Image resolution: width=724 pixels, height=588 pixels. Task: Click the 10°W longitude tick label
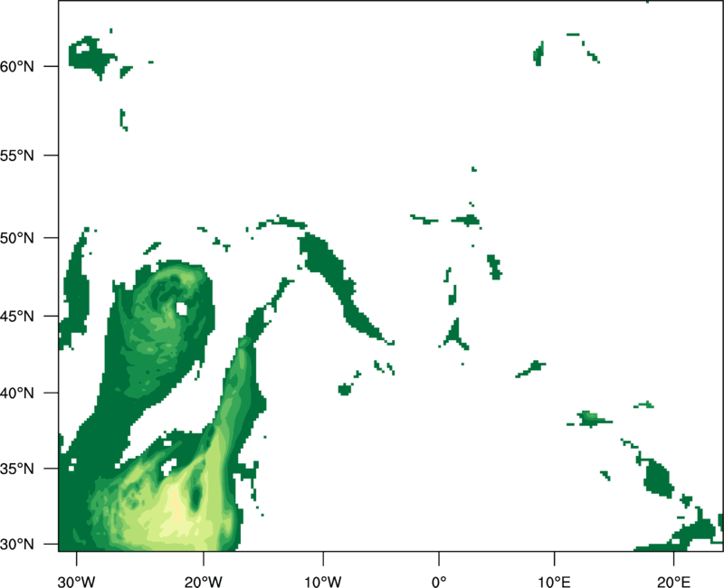click(x=322, y=580)
